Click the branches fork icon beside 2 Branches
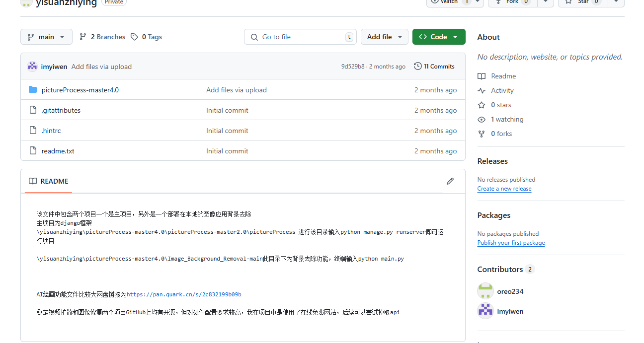The width and height of the screenshot is (644, 343). point(83,37)
